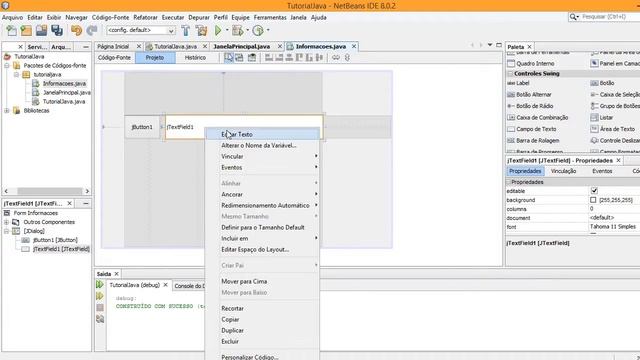Click the fifth alignment icon in designer toolbar
Image resolution: width=640 pixels, height=360 pixels.
pos(309,58)
